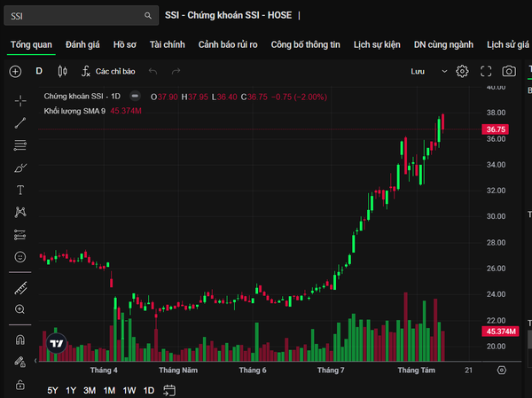Select the 1W time range
Image resolution: width=532 pixels, height=398 pixels.
[x=129, y=390]
